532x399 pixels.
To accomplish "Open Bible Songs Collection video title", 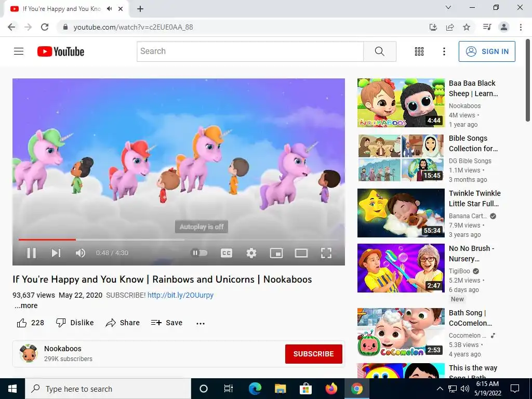I will pos(473,143).
